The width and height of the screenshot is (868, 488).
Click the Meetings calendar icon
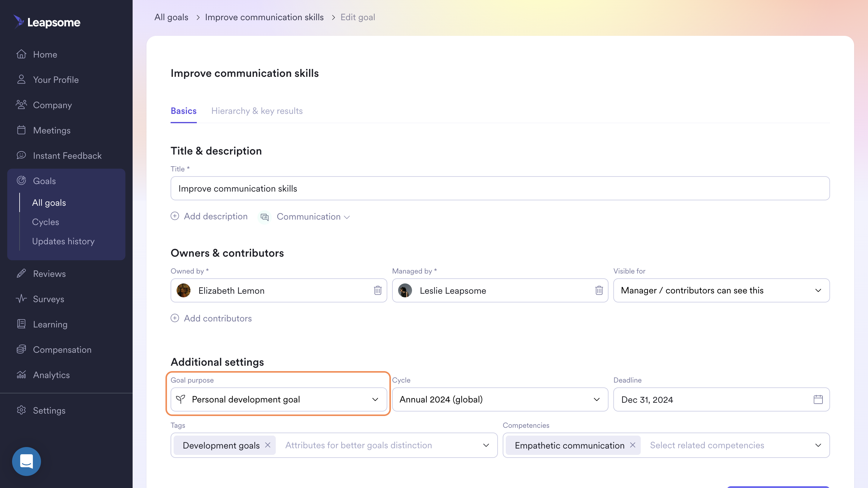(x=21, y=130)
